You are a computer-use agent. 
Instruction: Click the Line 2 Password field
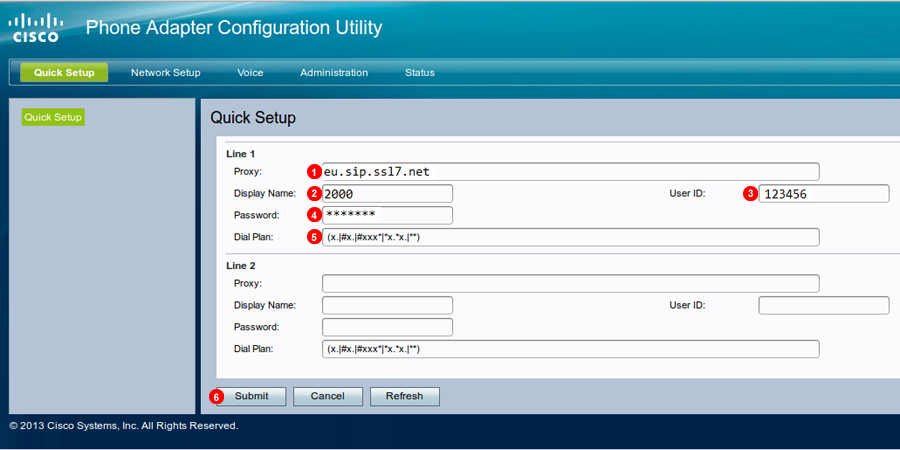387,327
